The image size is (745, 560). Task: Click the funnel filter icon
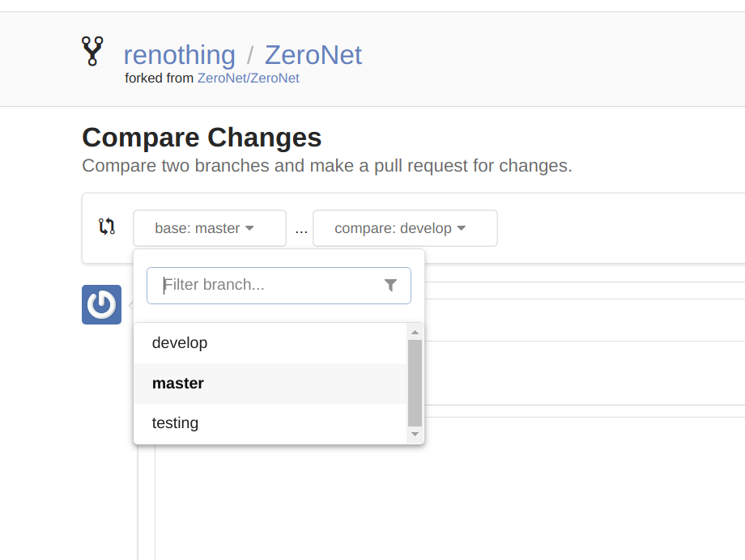390,285
